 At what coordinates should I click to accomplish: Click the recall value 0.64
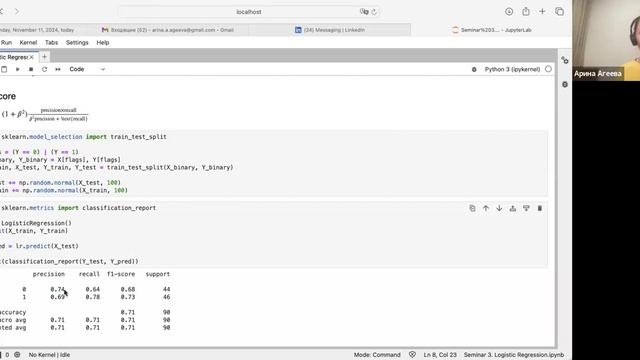point(93,289)
